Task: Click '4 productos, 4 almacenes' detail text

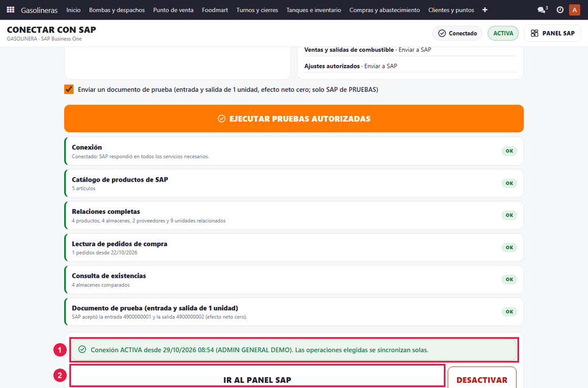Action: tap(149, 221)
